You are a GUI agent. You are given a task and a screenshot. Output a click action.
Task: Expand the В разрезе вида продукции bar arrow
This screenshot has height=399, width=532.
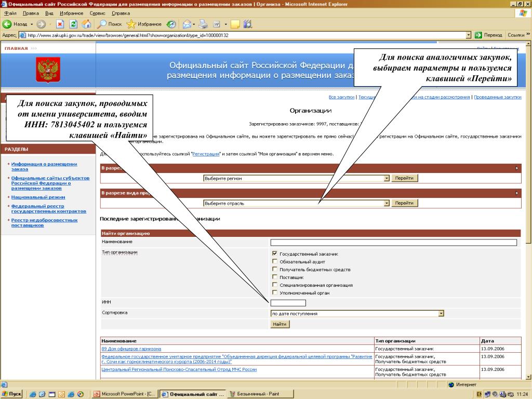pos(517,193)
